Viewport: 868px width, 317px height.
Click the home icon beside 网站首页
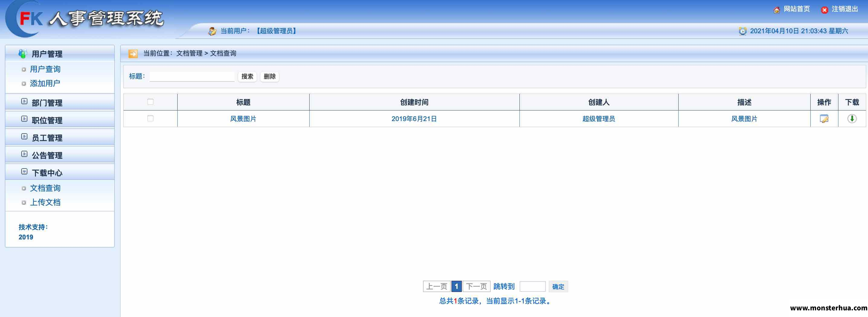click(x=777, y=10)
